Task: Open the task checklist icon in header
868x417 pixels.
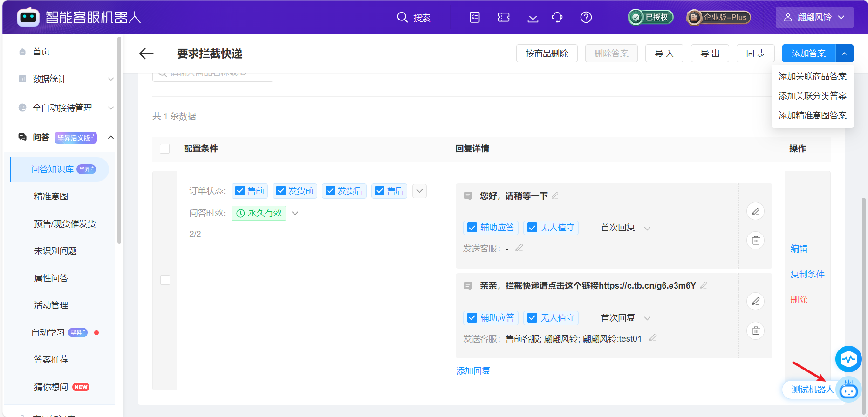Action: point(475,17)
